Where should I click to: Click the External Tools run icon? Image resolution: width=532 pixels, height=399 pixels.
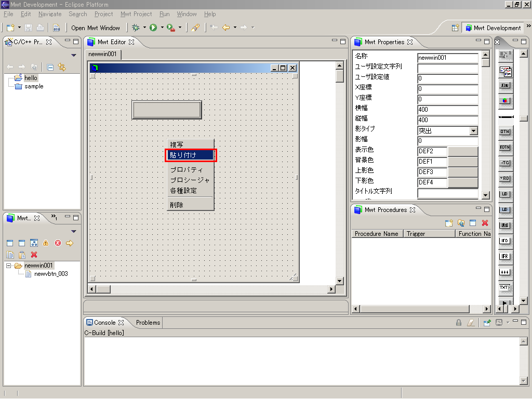pyautogui.click(x=171, y=28)
